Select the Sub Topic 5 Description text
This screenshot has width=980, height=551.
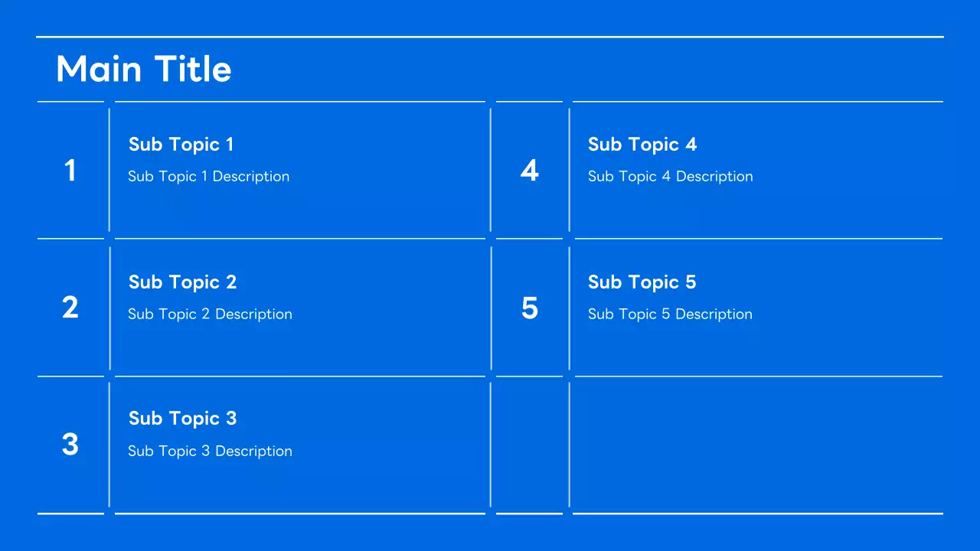pos(670,315)
